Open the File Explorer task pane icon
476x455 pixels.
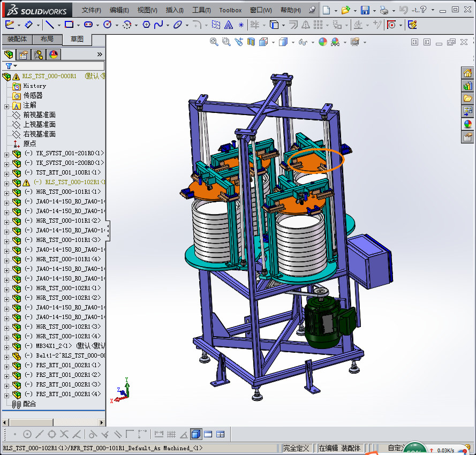(467, 98)
